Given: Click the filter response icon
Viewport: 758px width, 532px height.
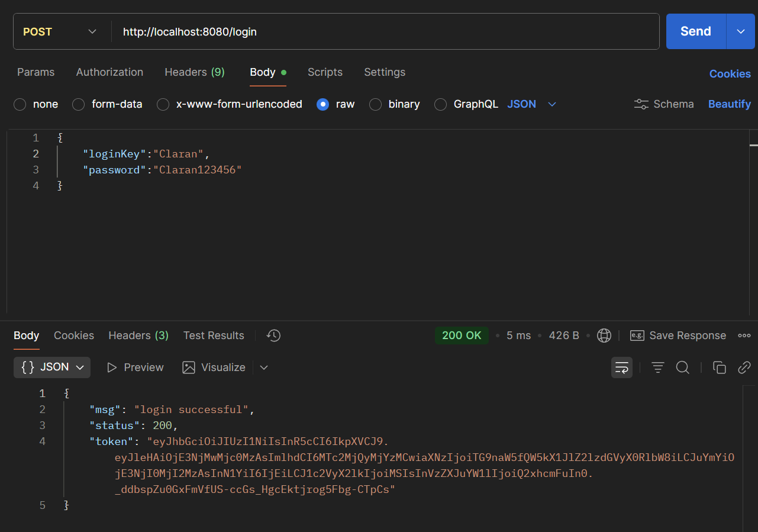Looking at the screenshot, I should [x=657, y=367].
